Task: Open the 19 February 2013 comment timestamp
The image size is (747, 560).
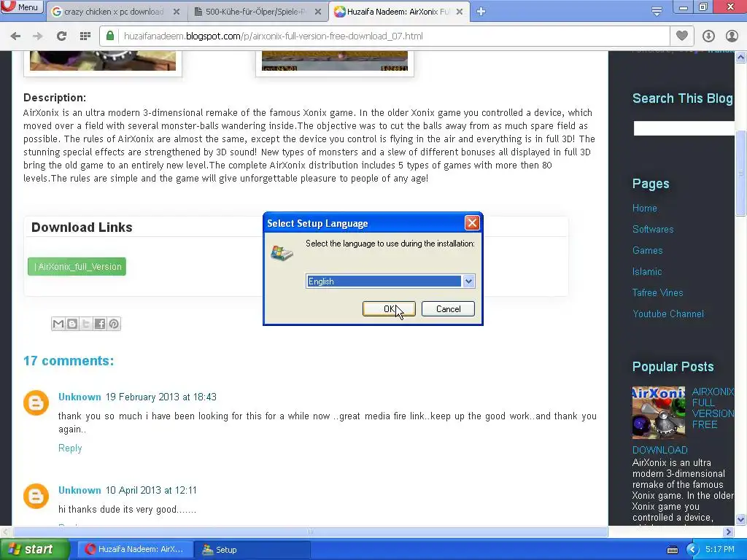Action: 161,397
